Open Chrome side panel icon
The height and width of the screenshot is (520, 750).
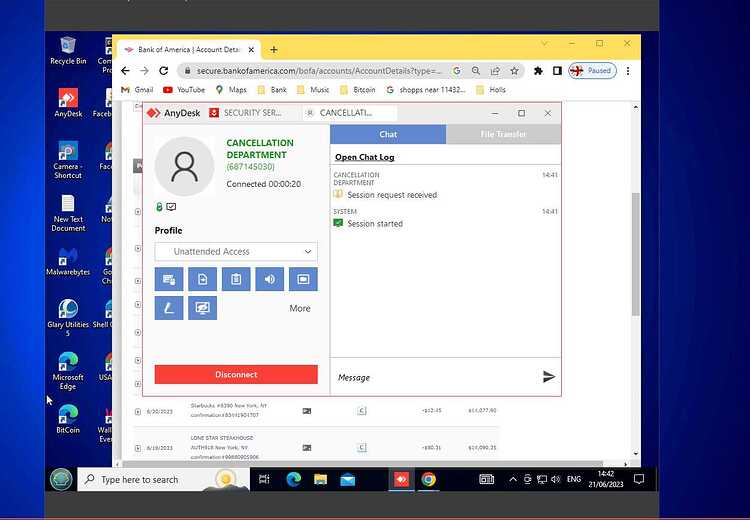[557, 71]
